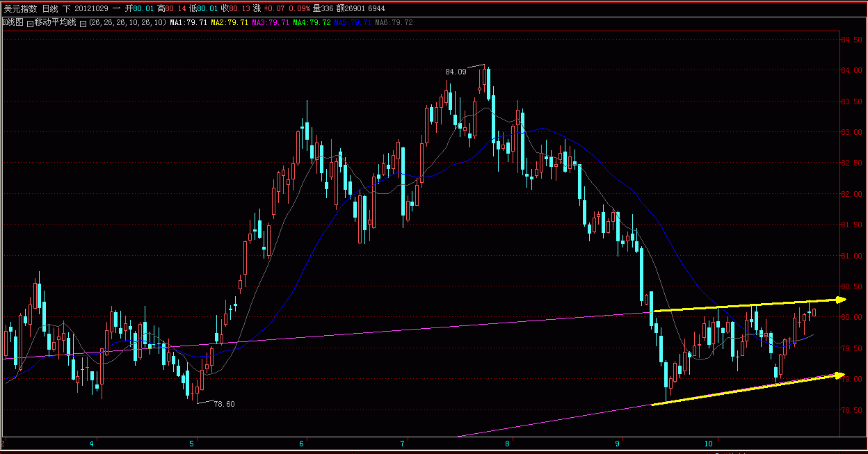
Task: Select the magenta MA3:79.71 legend
Action: (x=270, y=23)
